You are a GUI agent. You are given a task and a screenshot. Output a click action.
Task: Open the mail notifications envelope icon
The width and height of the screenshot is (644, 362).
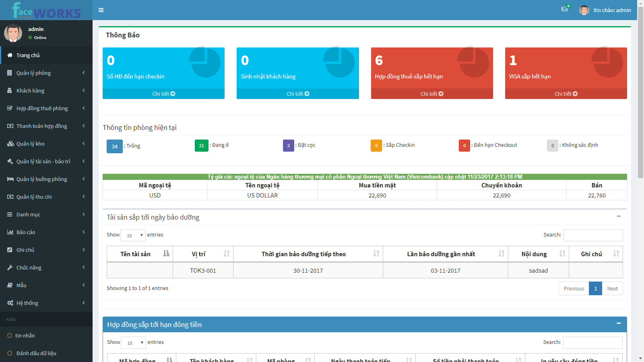[x=564, y=9]
